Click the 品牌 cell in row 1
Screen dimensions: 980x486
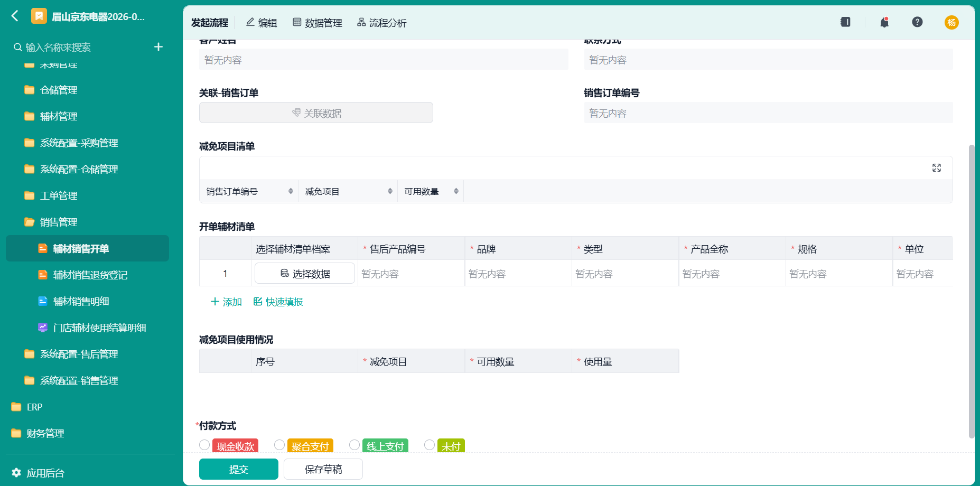click(518, 273)
